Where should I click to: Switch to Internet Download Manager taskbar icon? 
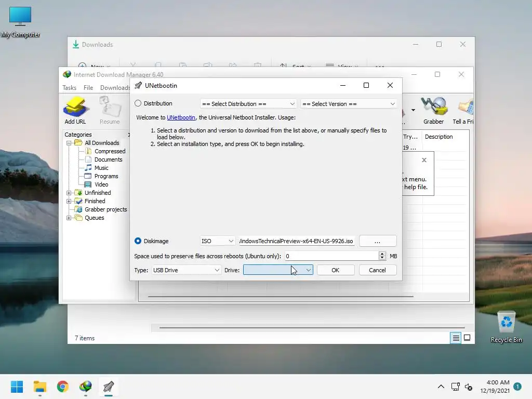86,387
